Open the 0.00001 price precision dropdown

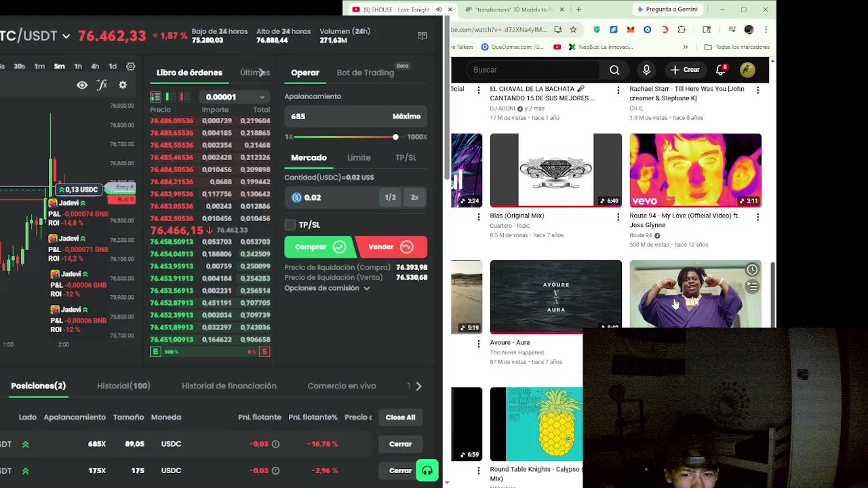click(x=235, y=97)
